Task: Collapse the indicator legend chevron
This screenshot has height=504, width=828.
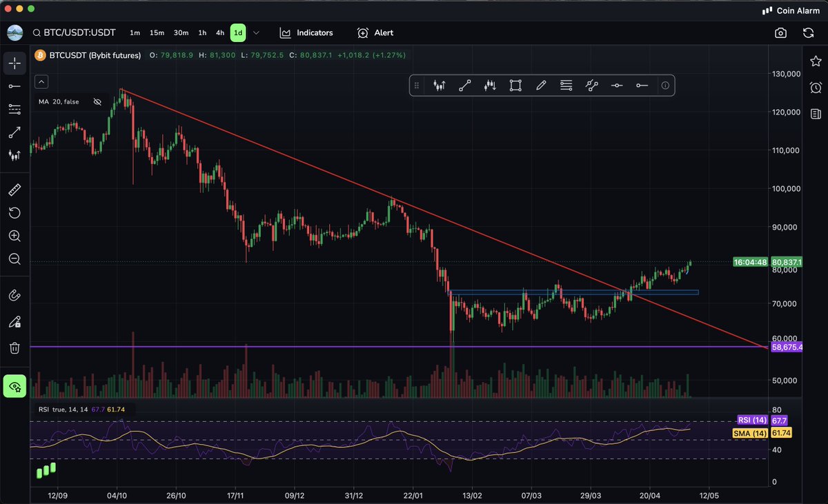Action: pyautogui.click(x=41, y=82)
